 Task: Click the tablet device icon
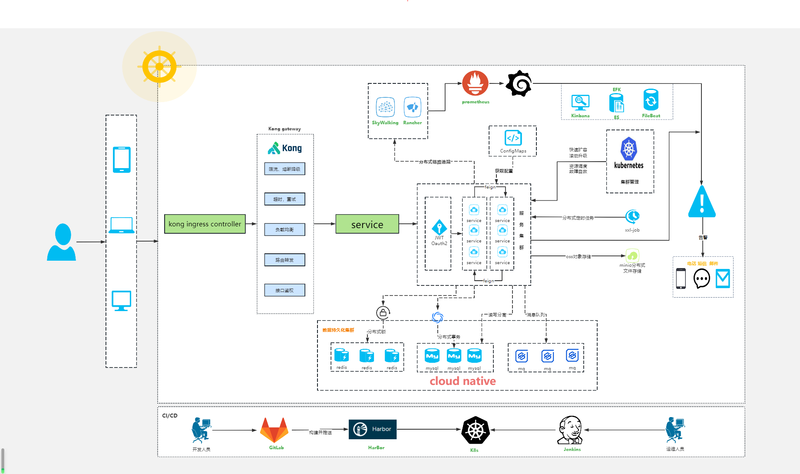pyautogui.click(x=121, y=160)
